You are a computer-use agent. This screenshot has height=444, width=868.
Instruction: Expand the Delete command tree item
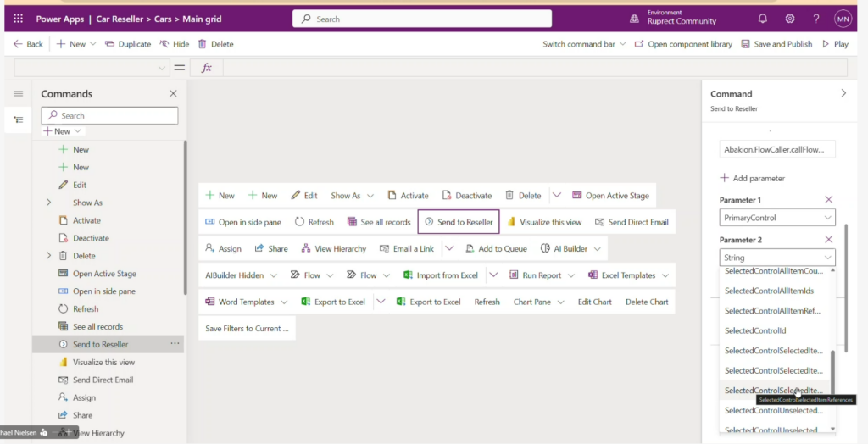coord(48,256)
